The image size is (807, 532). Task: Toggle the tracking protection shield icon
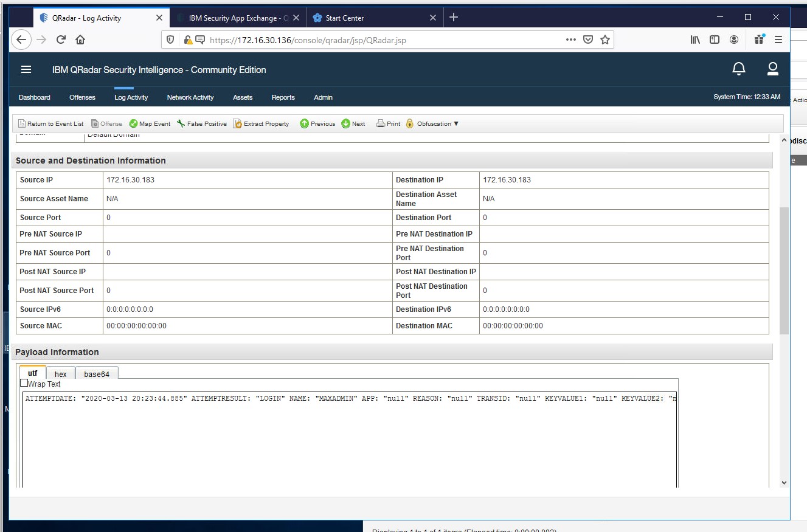[x=170, y=39]
